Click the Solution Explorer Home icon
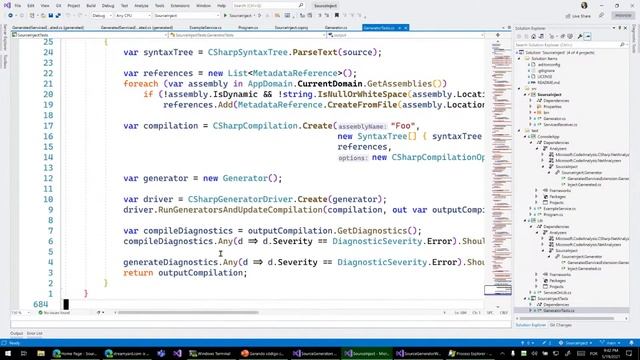This screenshot has height=360, width=640. click(x=533, y=36)
